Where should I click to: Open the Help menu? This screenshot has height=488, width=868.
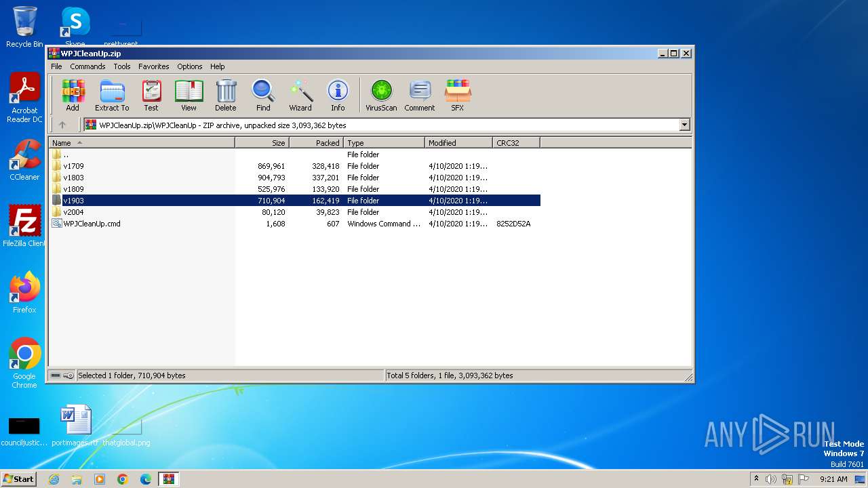[217, 66]
